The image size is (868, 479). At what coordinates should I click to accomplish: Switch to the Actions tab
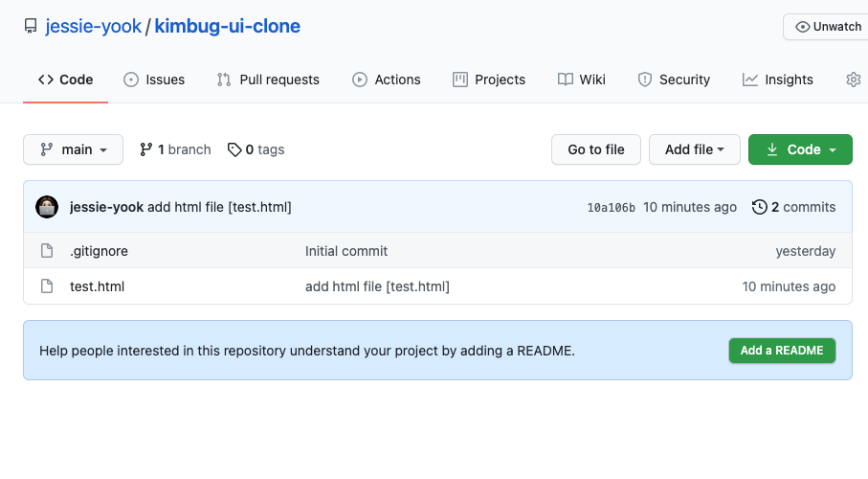(x=387, y=80)
